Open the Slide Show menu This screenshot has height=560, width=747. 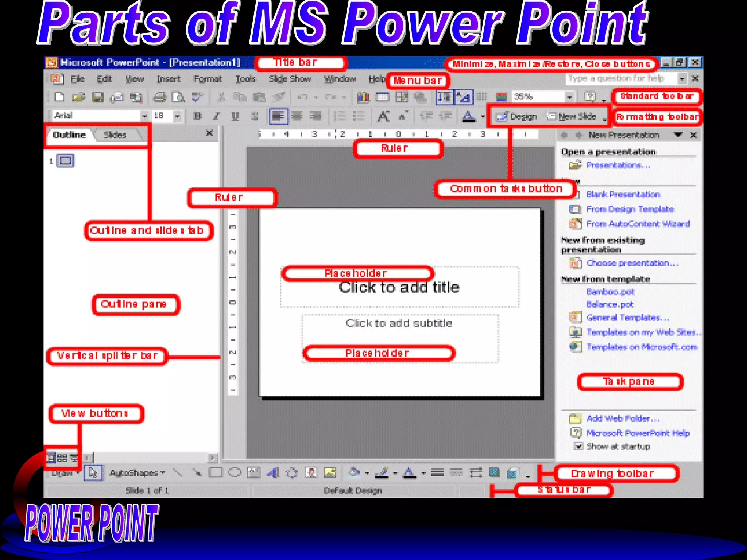290,79
